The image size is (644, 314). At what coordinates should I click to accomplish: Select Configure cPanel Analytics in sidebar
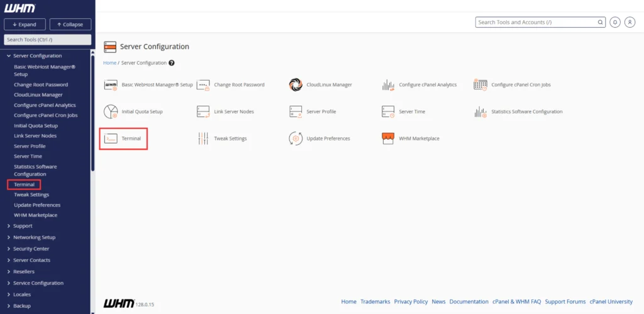click(x=45, y=105)
